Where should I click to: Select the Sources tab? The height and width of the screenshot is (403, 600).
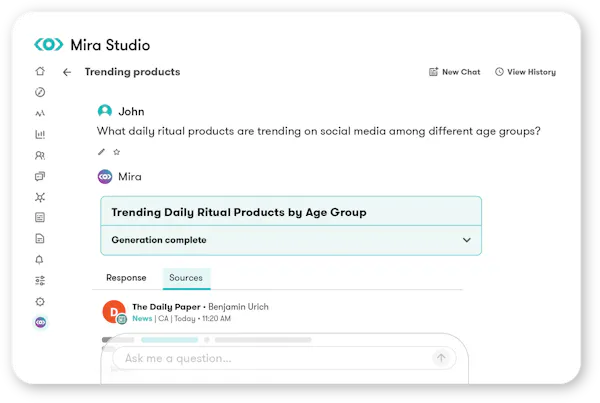coord(186,278)
